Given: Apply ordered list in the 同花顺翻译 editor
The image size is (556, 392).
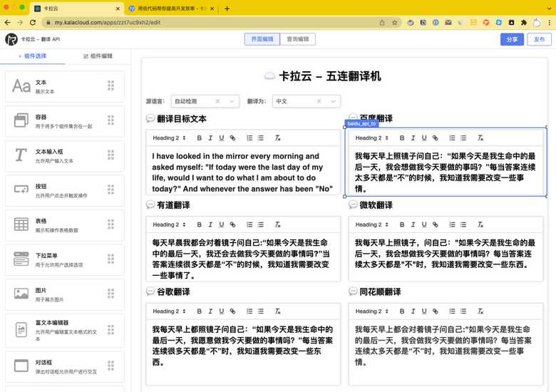Looking at the screenshot, I should (452, 311).
